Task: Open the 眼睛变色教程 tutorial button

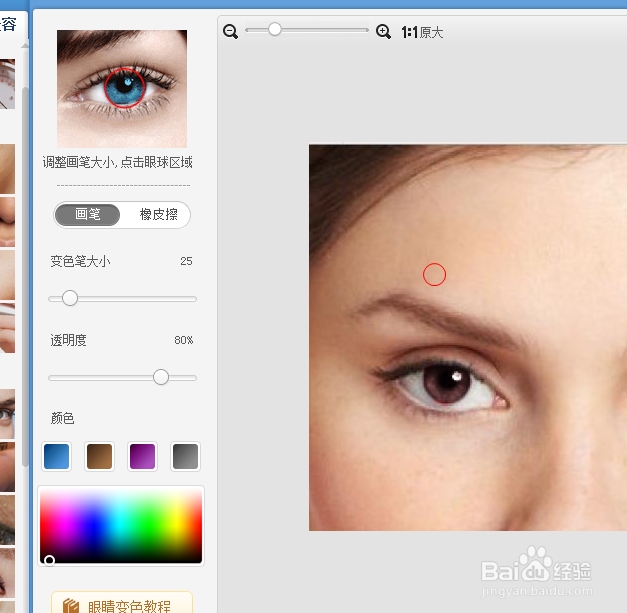Action: tap(122, 603)
